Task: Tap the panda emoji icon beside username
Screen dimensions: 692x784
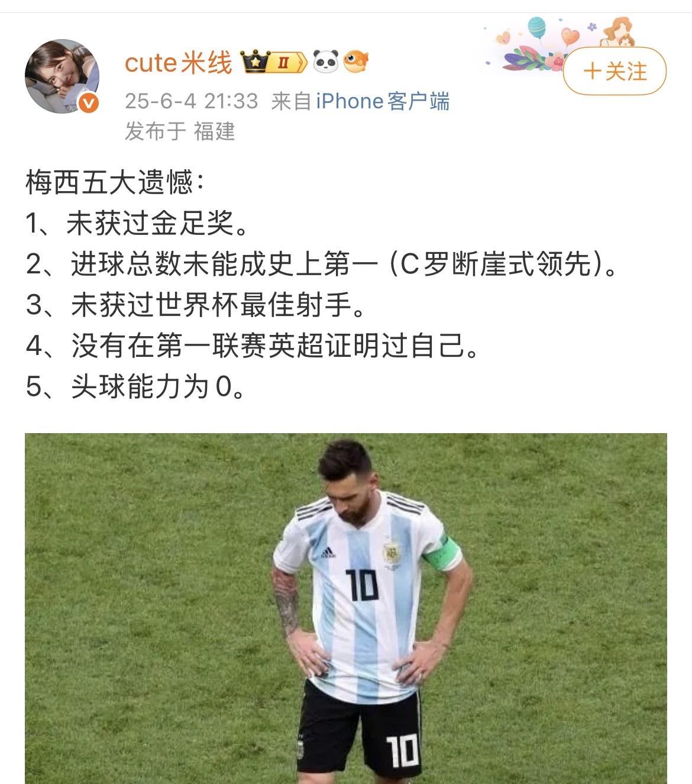Action: pyautogui.click(x=325, y=62)
